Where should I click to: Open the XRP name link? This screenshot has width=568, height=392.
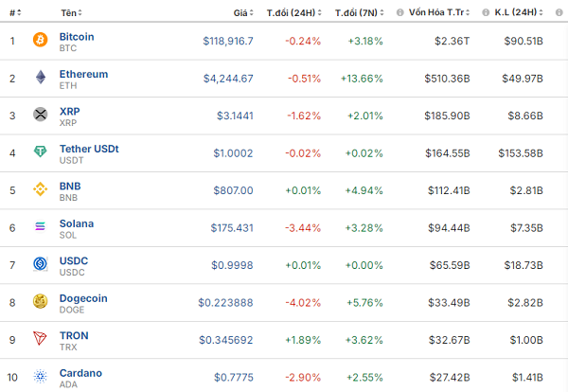pos(69,111)
